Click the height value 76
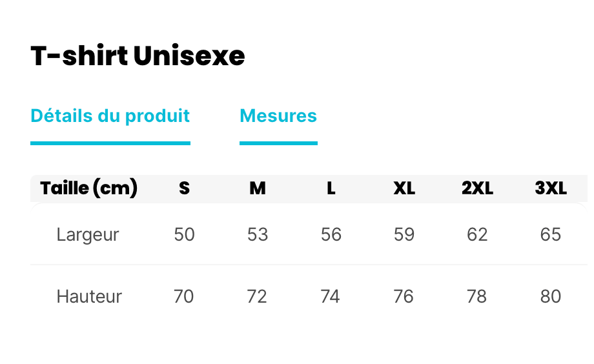594x364 pixels. point(404,297)
